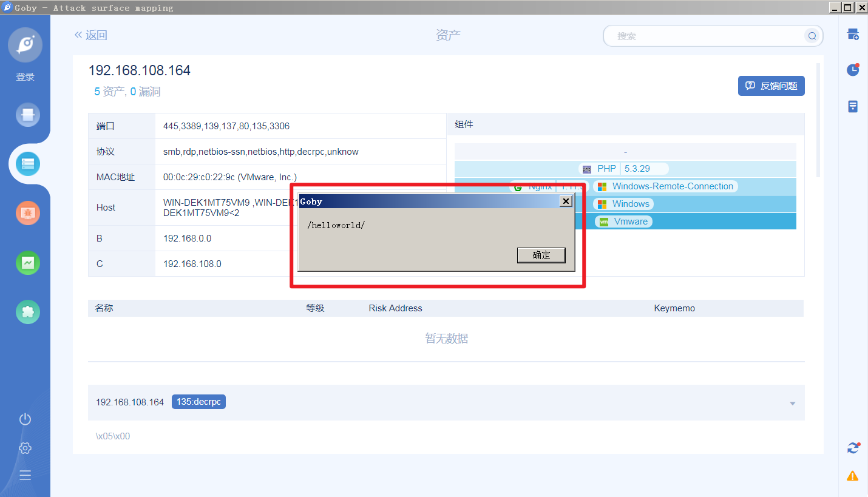Click the 反馈问题 feedback button
868x497 pixels.
click(x=771, y=86)
